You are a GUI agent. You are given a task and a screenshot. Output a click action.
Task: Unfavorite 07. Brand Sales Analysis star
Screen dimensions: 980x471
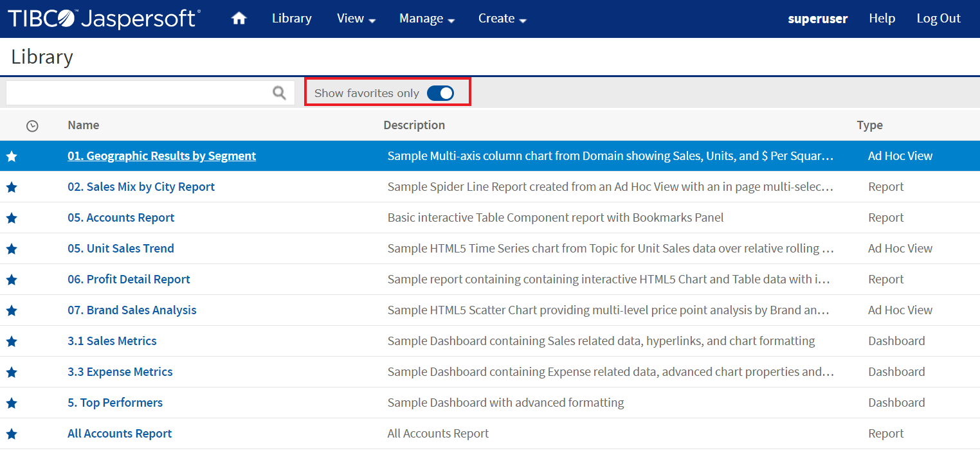12,310
